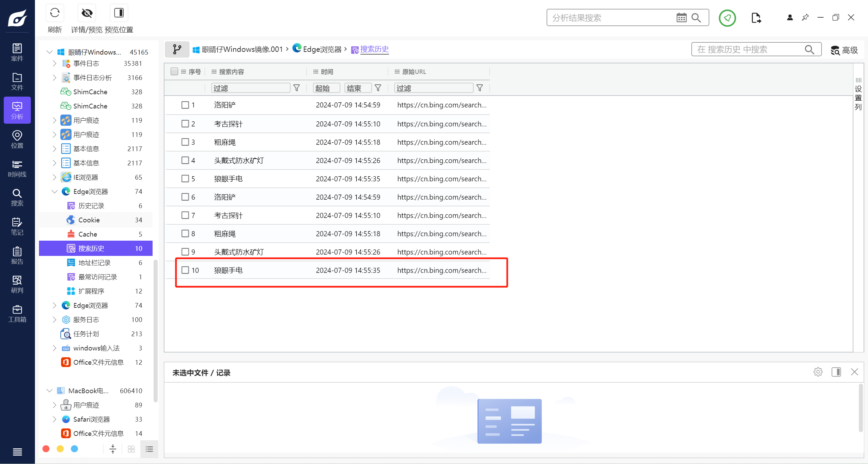Click the preview panel settings gear
Screen dimensions: 868x464
pos(818,372)
